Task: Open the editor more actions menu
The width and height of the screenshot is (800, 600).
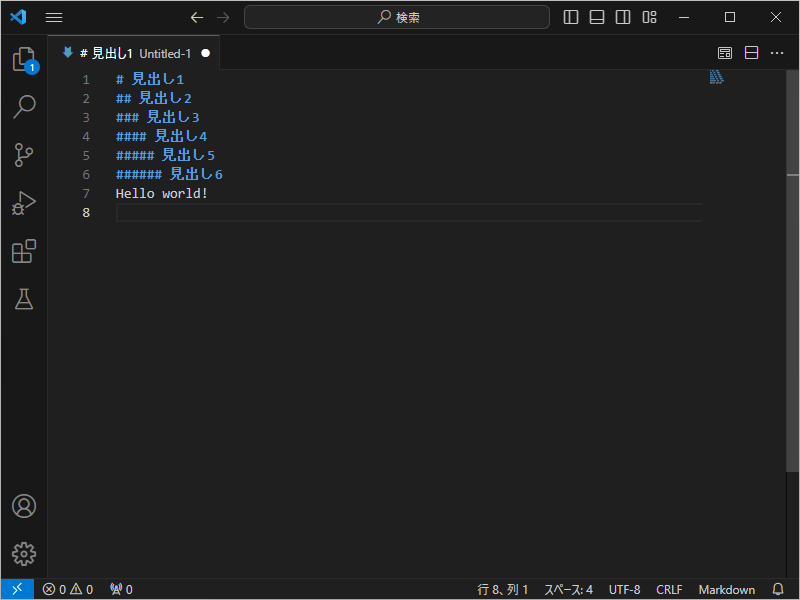Action: point(777,52)
